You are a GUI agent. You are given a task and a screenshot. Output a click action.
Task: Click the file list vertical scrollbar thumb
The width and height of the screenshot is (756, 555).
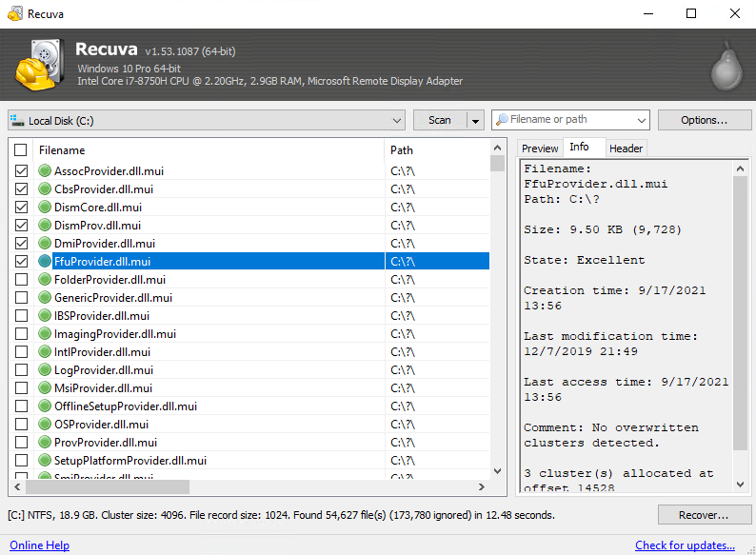(498, 164)
